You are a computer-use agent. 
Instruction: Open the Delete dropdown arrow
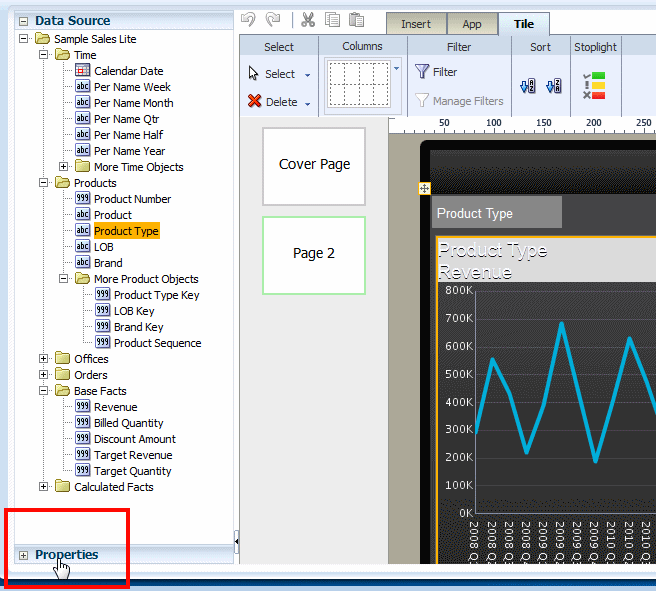pos(308,104)
